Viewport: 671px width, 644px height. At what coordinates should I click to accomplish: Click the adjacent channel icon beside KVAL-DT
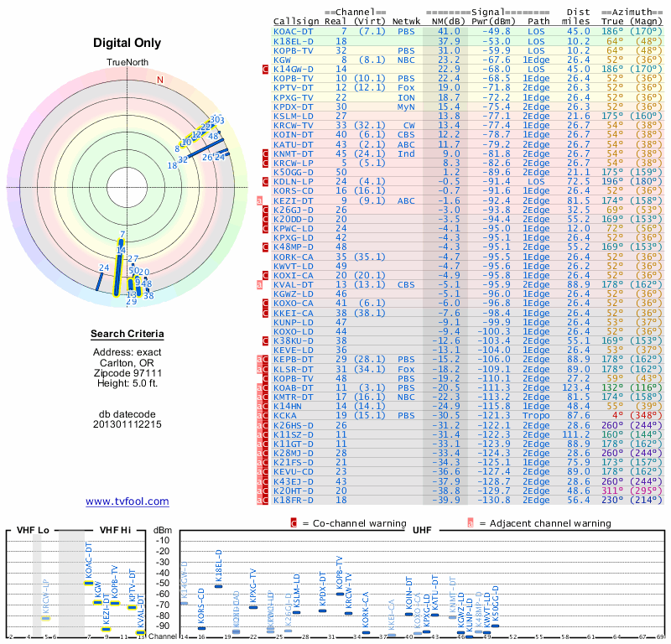tap(260, 284)
